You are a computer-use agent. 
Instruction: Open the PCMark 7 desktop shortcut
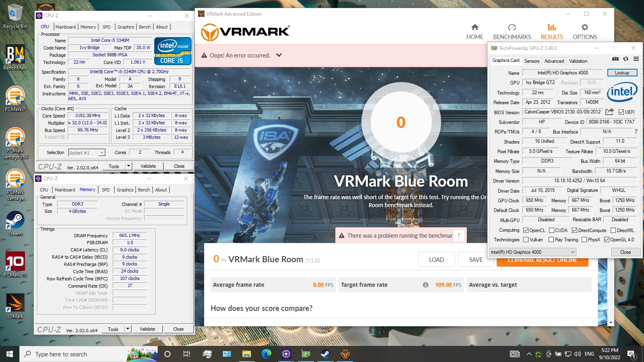(x=15, y=99)
